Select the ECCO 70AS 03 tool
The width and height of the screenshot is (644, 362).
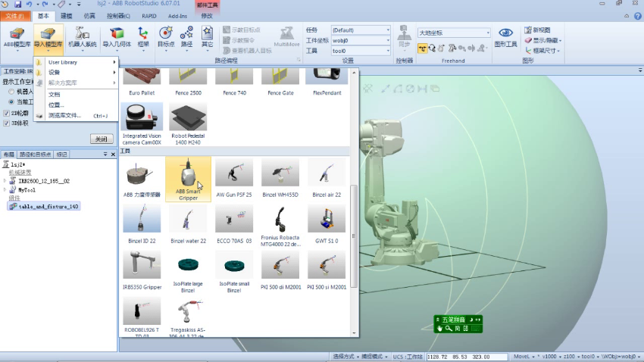click(x=234, y=225)
